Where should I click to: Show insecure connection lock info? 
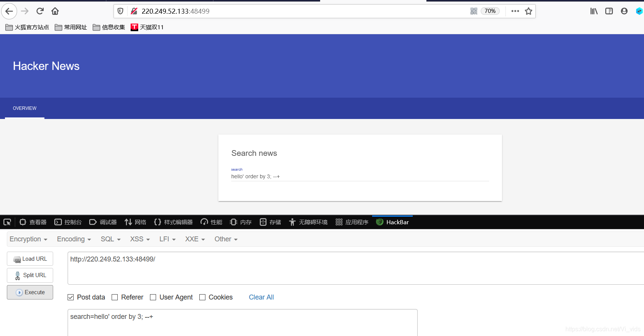134,11
